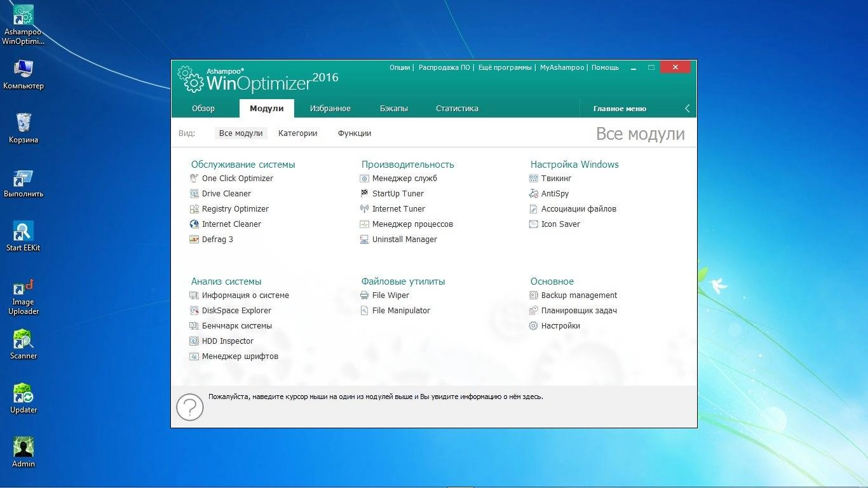
Task: Click the Backup management icon
Action: [534, 295]
